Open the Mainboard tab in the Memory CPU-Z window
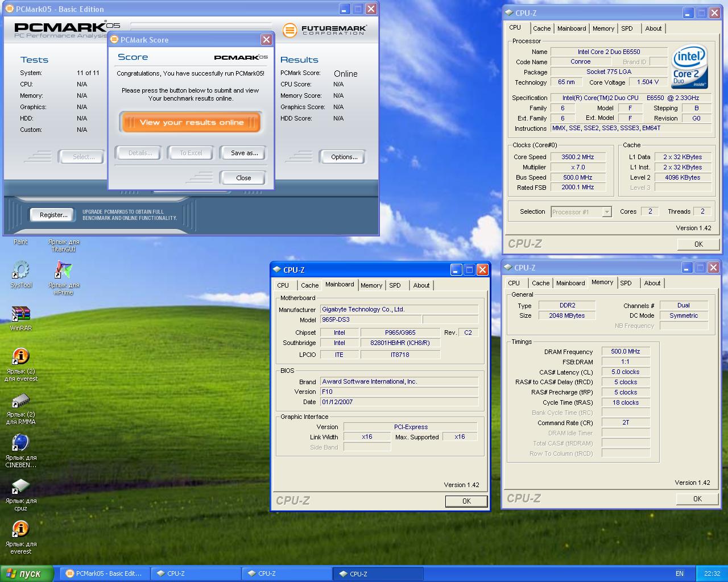This screenshot has height=582, width=728. (x=570, y=283)
